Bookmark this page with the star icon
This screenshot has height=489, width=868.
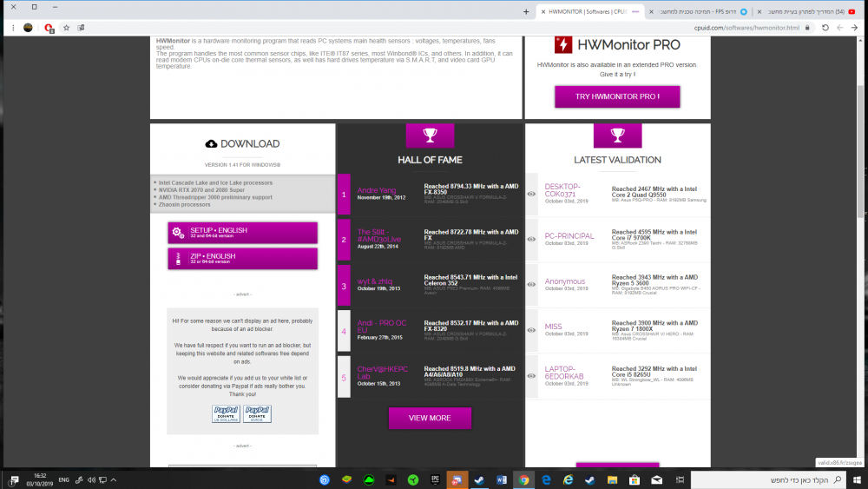[x=67, y=28]
